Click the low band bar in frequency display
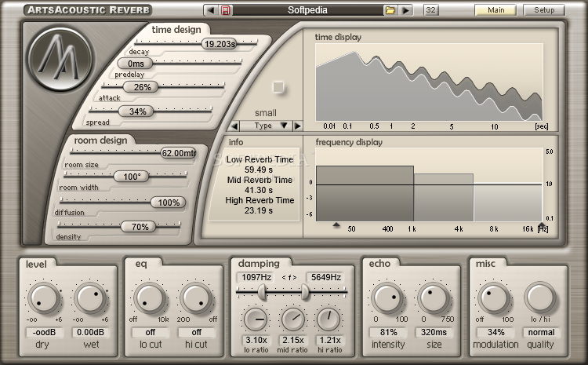588x365 pixels. click(365, 193)
